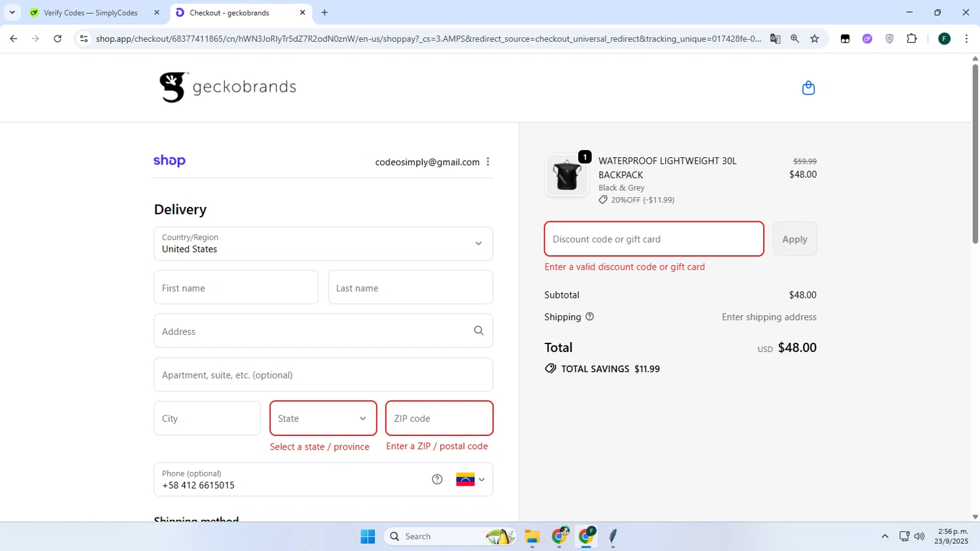Click the Last name field
The width and height of the screenshot is (980, 551).
coord(410,287)
